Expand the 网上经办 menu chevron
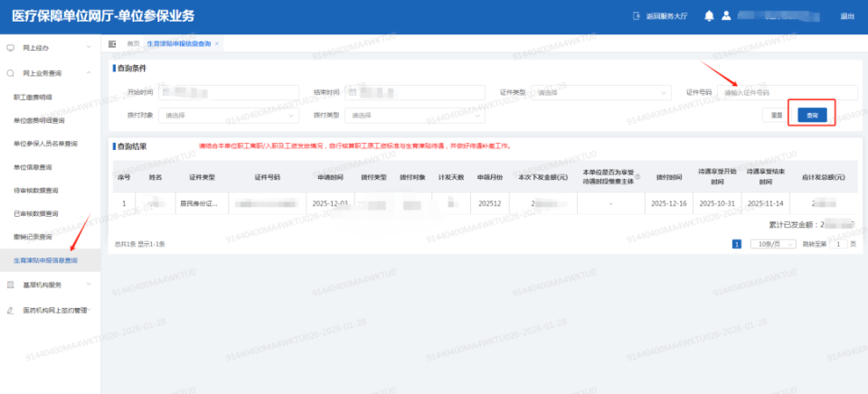This screenshot has height=394, width=868. [89, 48]
